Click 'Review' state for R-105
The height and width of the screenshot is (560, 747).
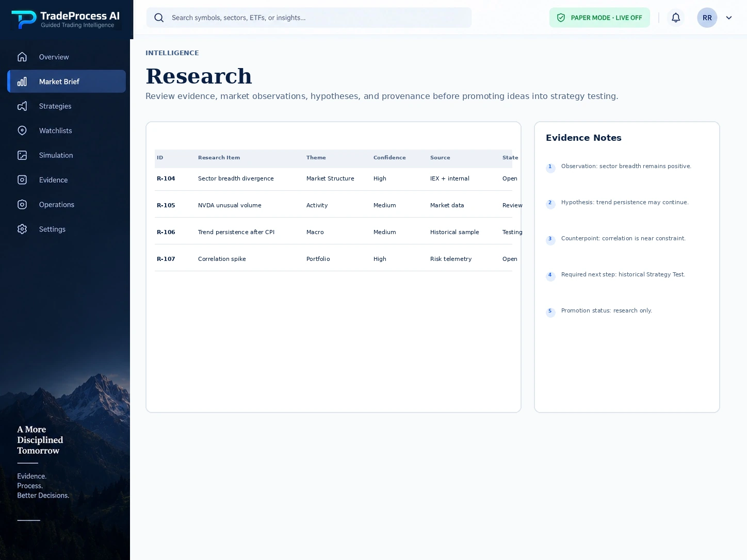(x=512, y=205)
